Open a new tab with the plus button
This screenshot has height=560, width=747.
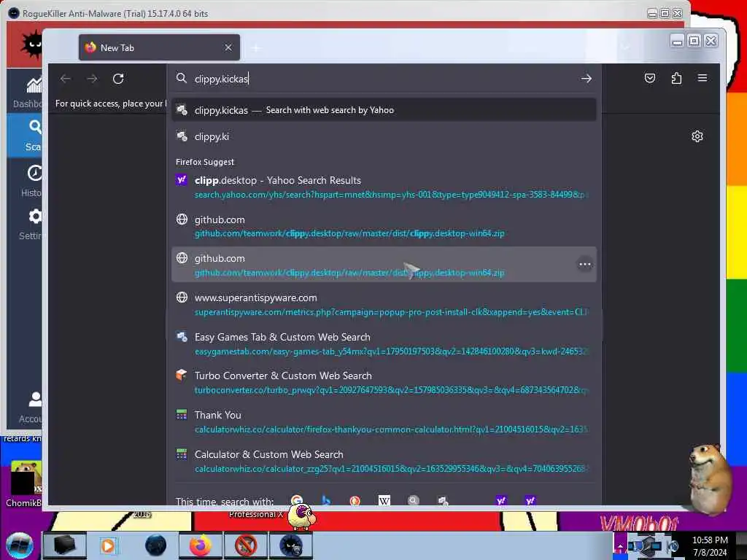[256, 47]
